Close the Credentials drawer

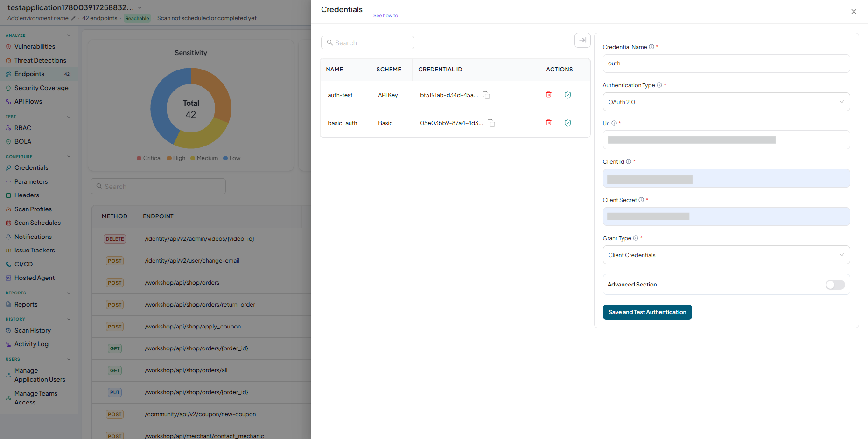pos(854,12)
